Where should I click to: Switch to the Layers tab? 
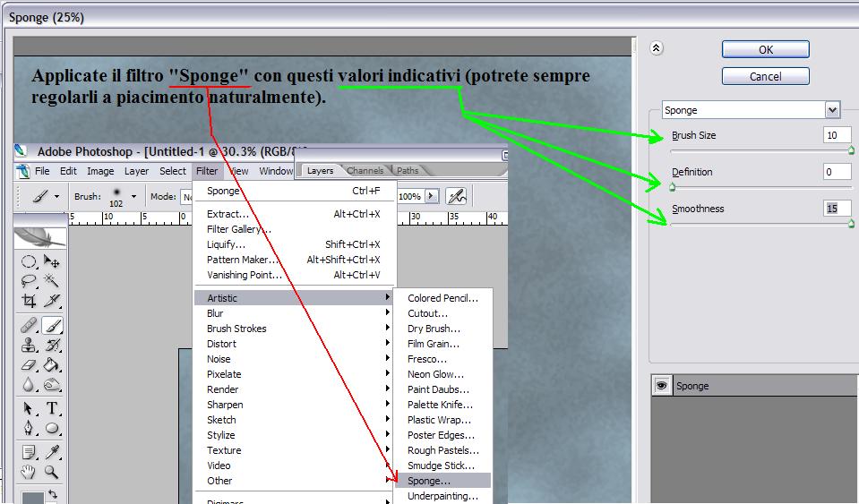click(x=320, y=171)
